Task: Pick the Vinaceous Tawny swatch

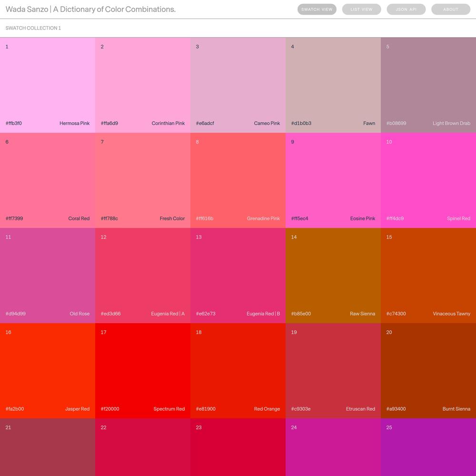Action: click(x=428, y=276)
